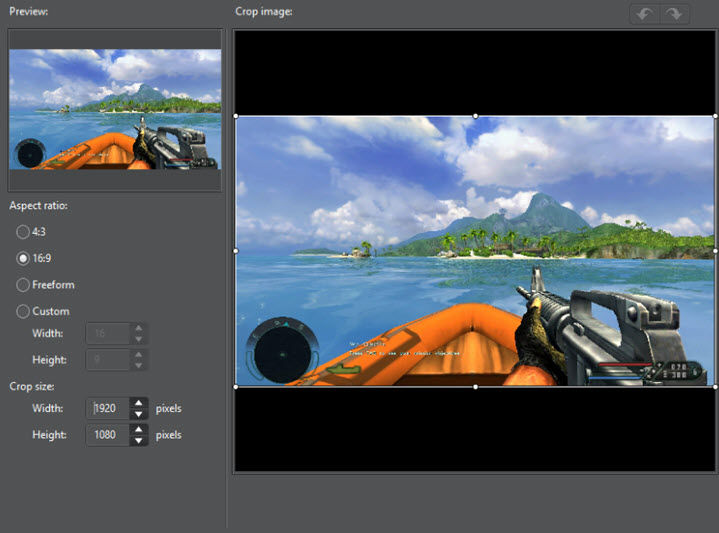Decrease crop size Width with down arrow
This screenshot has width=719, height=533.
139,413
